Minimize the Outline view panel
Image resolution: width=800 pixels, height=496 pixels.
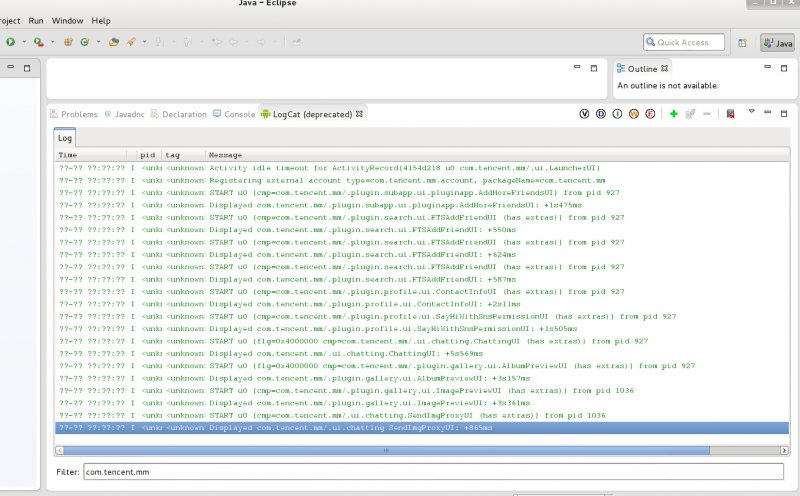click(767, 67)
